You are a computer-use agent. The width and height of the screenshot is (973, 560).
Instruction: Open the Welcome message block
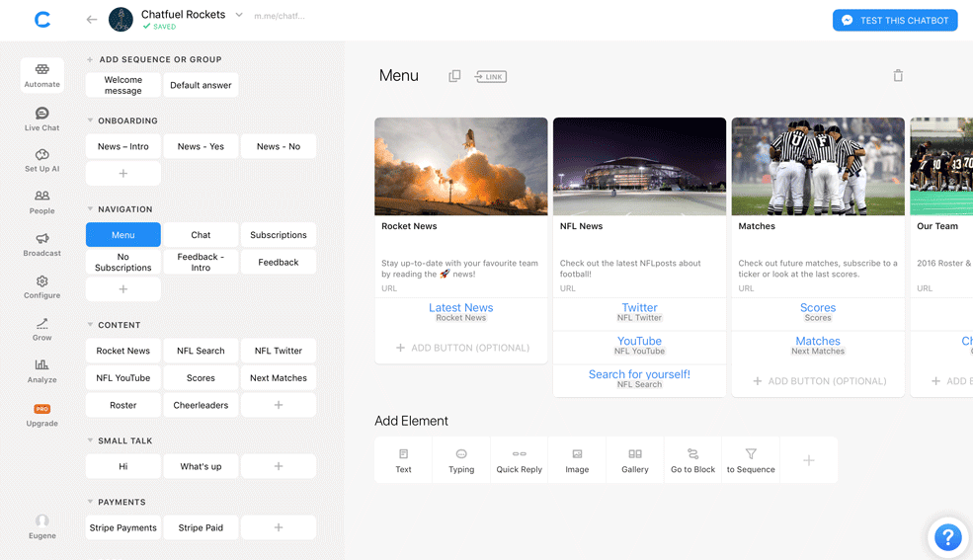pos(123,86)
